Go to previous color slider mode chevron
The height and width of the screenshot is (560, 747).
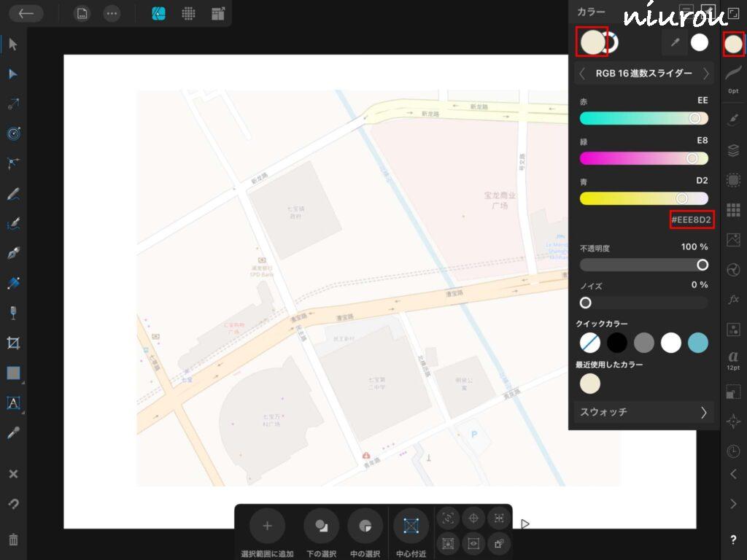[x=582, y=74]
